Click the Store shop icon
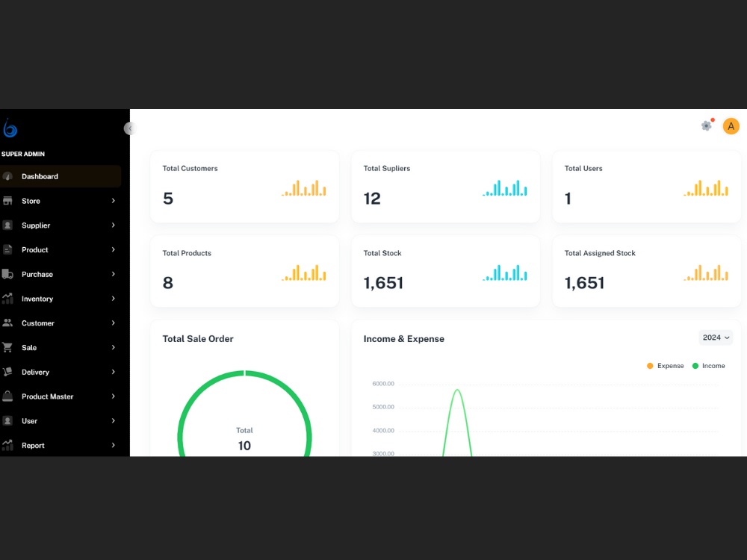The height and width of the screenshot is (560, 747). pyautogui.click(x=7, y=200)
